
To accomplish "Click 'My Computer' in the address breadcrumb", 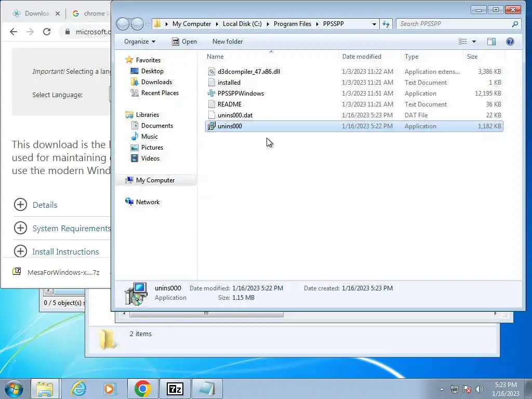I will (x=191, y=24).
